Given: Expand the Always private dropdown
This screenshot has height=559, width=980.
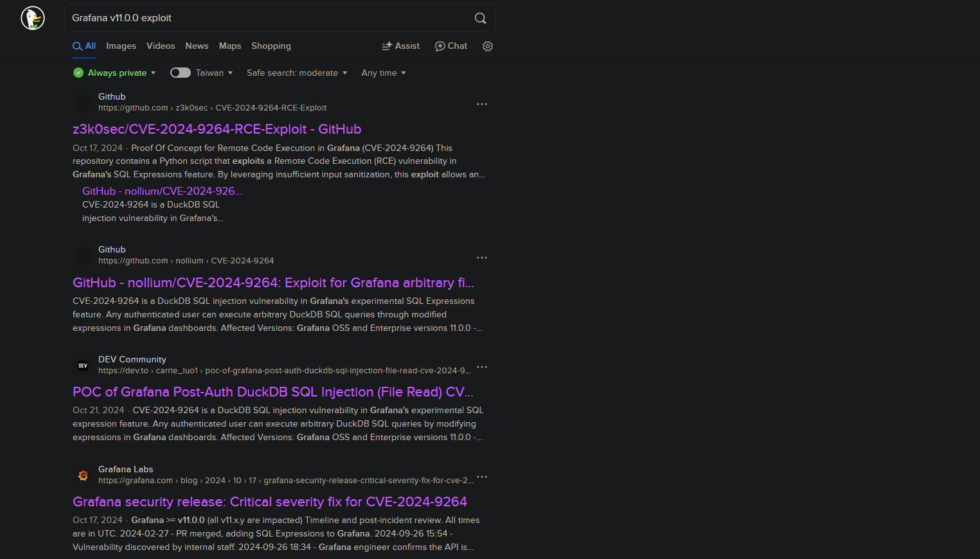Looking at the screenshot, I should [x=122, y=73].
